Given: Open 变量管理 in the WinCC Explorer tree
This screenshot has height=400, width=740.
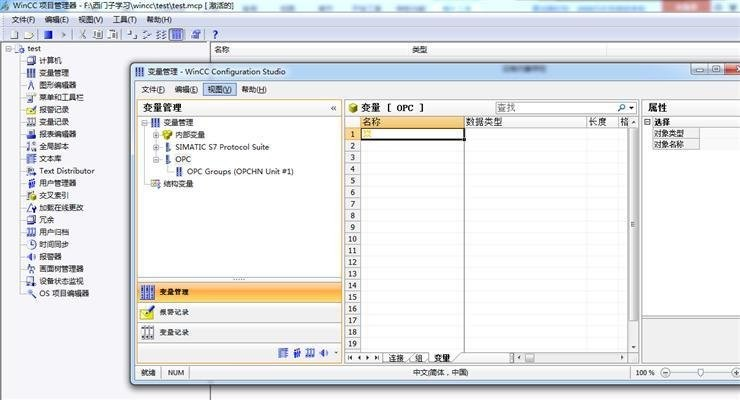Looking at the screenshot, I should (54, 73).
